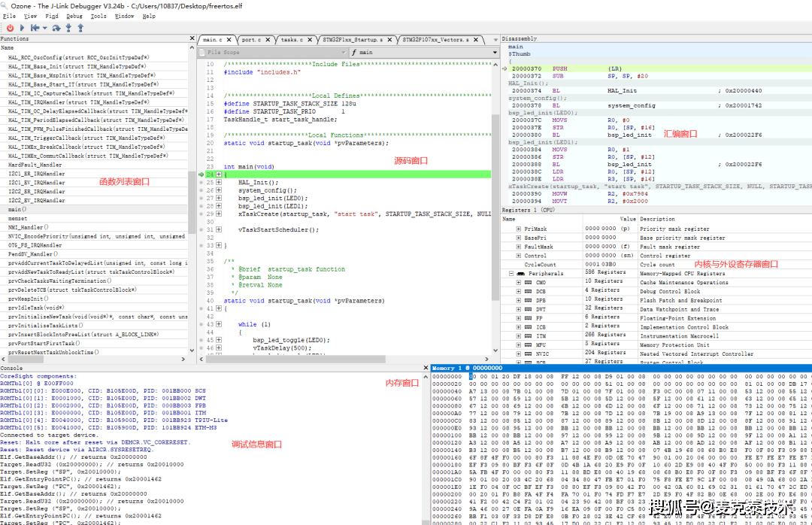Close the main.c tab with its X icon
This screenshot has height=525, width=812.
tap(229, 39)
